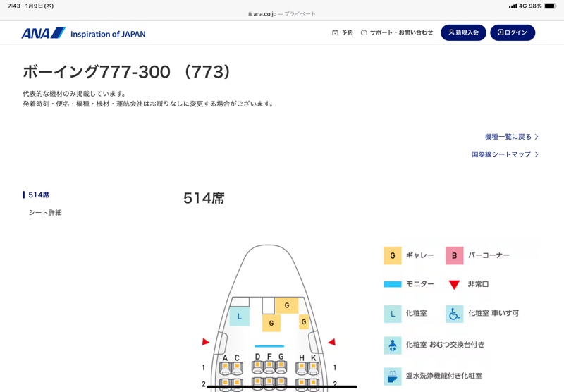The height and width of the screenshot is (392, 564).
Task: Select seat 1H on the seat map
Action: click(x=302, y=367)
